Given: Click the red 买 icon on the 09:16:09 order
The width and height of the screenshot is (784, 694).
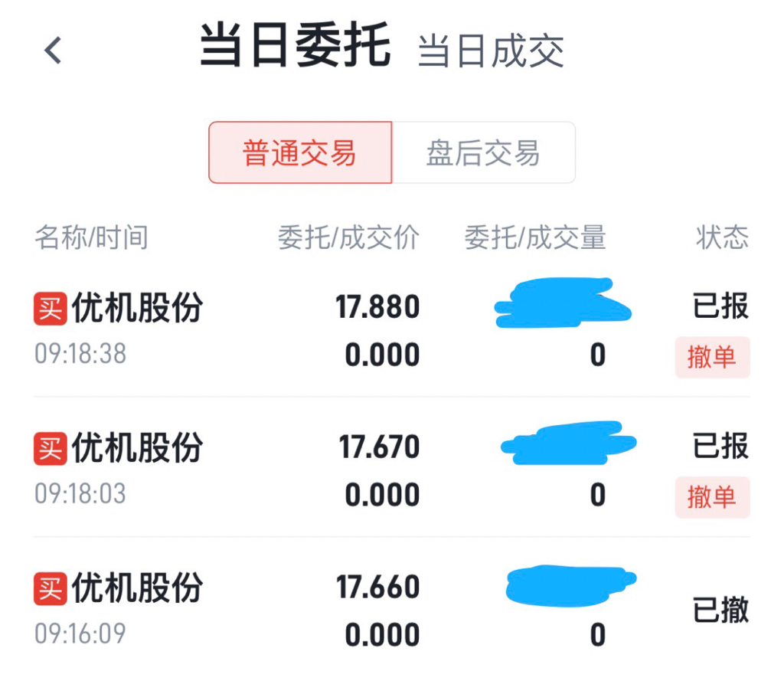Looking at the screenshot, I should (x=51, y=588).
